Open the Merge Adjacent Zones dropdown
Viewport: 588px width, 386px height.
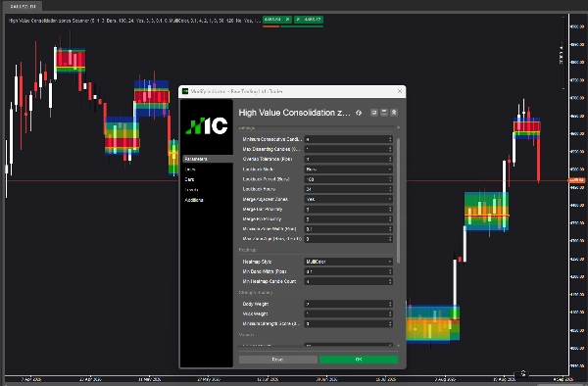(348, 199)
